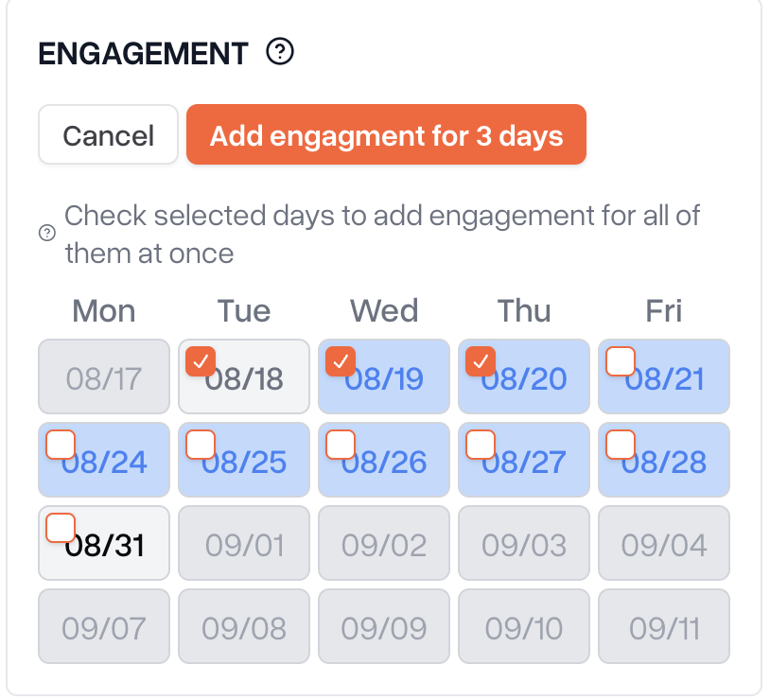This screenshot has width=770, height=700.
Task: Cancel the engagement selection
Action: coord(108,134)
